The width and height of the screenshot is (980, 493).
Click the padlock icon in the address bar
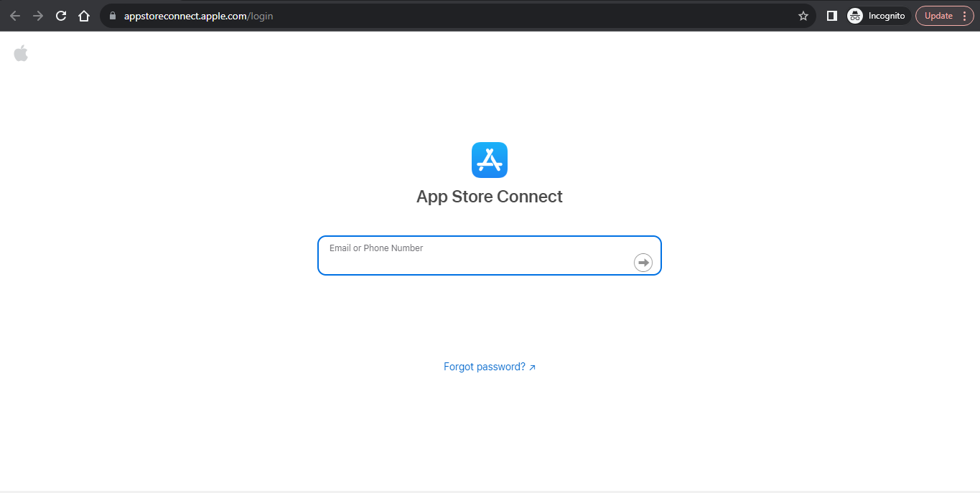point(111,15)
